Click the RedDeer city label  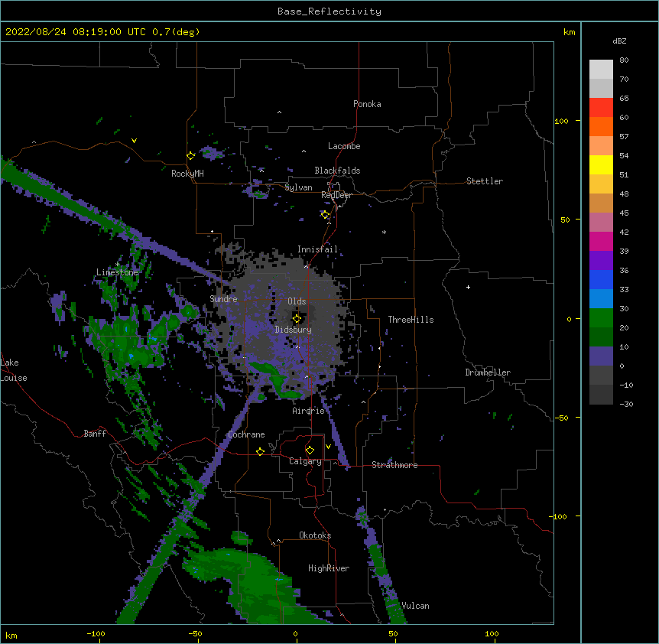pos(336,195)
